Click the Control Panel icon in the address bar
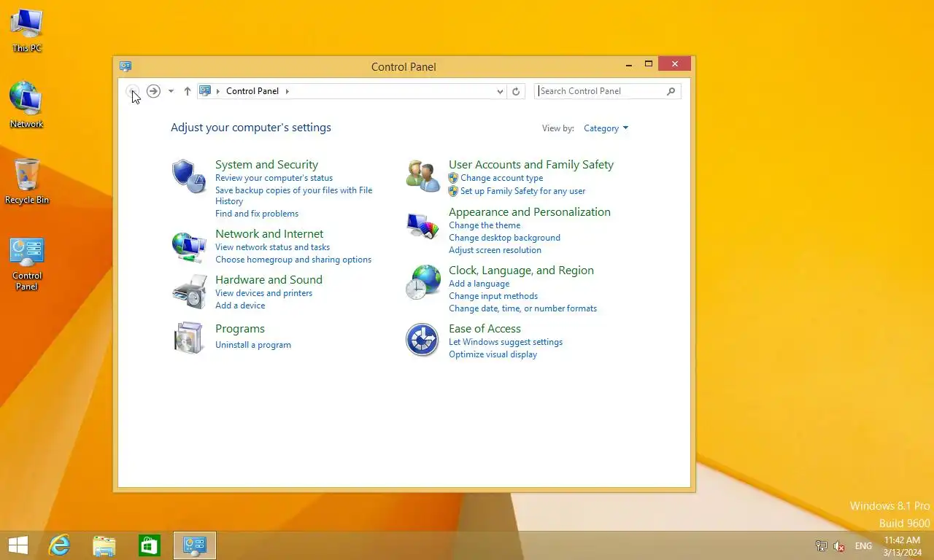This screenshot has height=560, width=934. pos(205,91)
